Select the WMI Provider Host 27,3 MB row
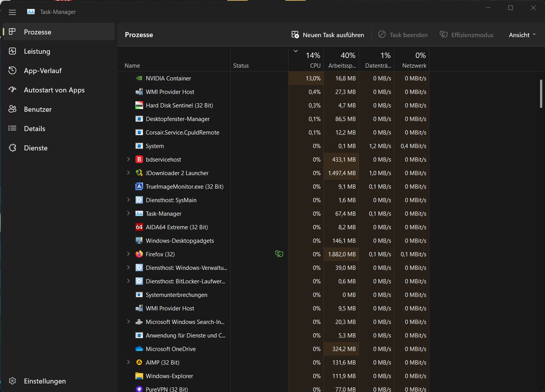 pyautogui.click(x=273, y=92)
